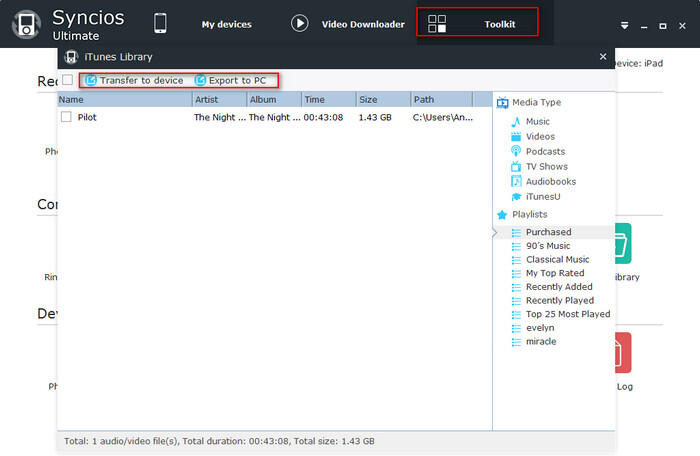Open the My devices tab
The width and height of the screenshot is (700, 456).
[226, 24]
